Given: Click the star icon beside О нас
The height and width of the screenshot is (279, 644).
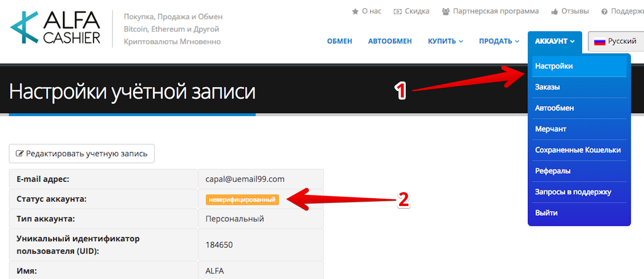Looking at the screenshot, I should (355, 12).
